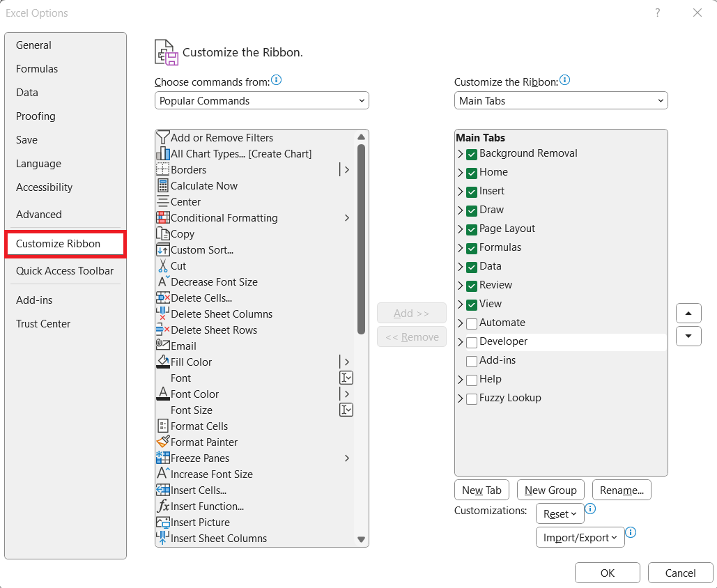
Task: Click the Add or Remove Filters funnel icon
Action: coord(163,138)
